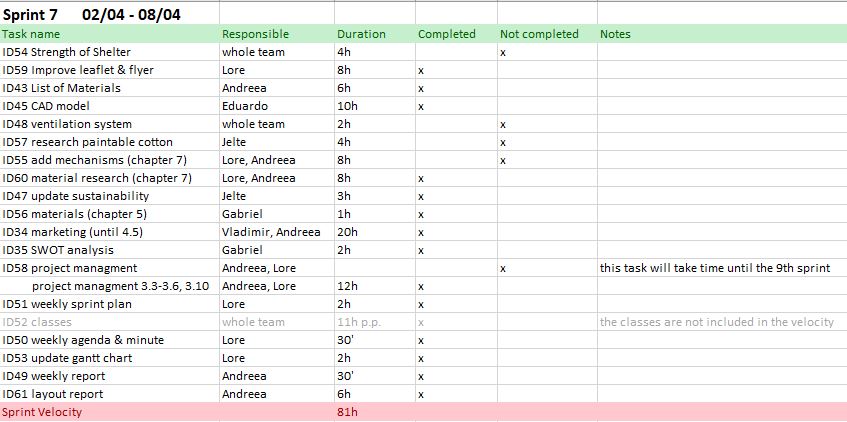Select the ID54 Strength of Shelter cell
The height and width of the screenshot is (422, 847).
[x=110, y=52]
